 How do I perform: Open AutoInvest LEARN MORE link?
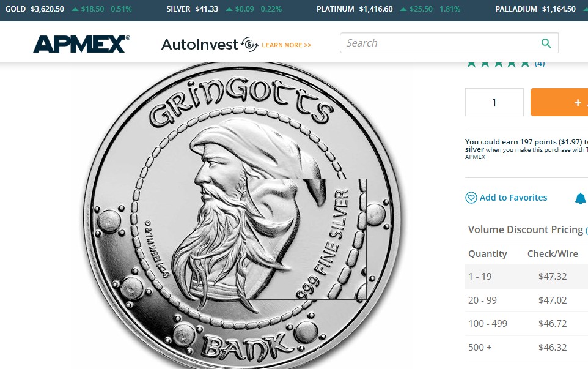287,45
